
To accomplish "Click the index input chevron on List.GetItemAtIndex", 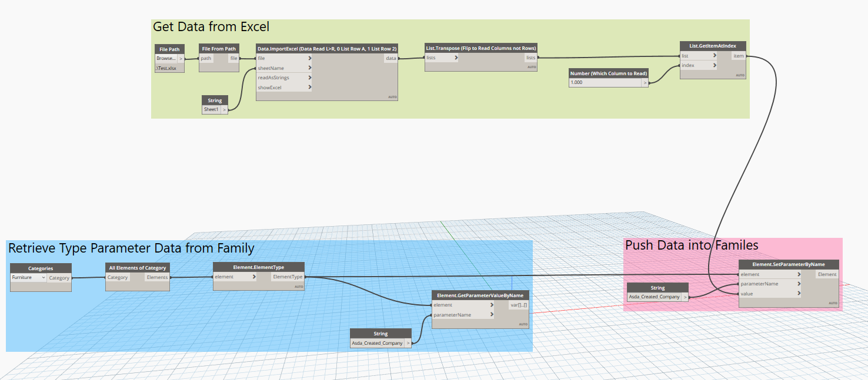I will (714, 65).
